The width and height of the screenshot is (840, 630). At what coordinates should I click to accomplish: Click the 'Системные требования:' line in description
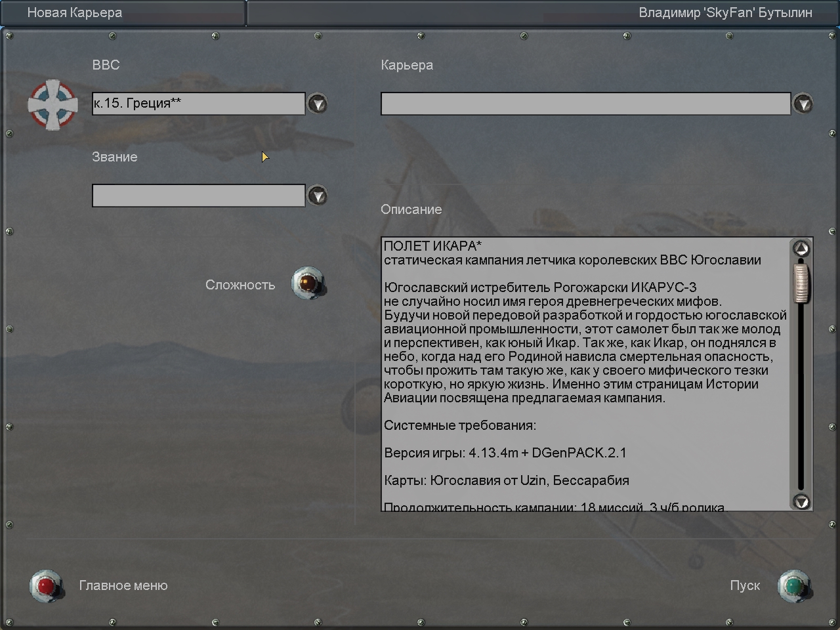460,425
